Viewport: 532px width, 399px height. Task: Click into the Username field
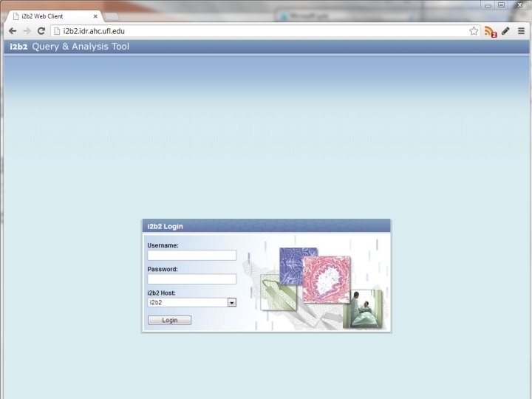191,255
